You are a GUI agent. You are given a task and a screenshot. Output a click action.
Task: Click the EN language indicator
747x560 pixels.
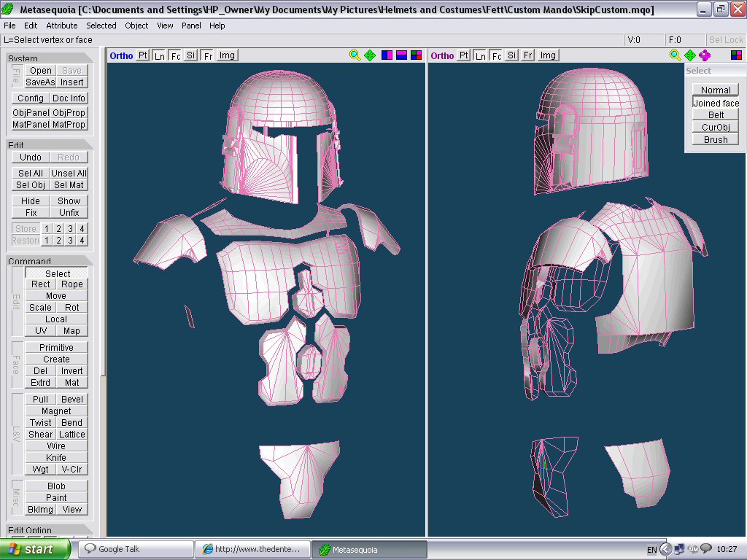(x=651, y=550)
